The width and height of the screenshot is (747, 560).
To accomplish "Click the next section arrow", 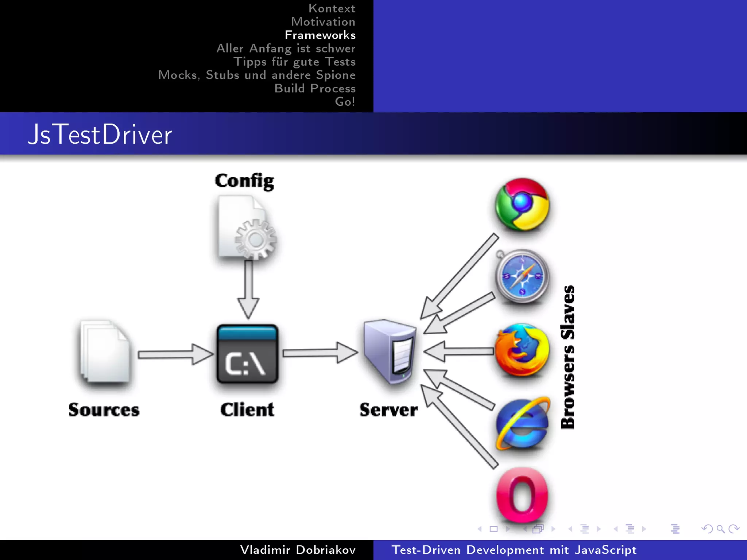I will (x=644, y=529).
